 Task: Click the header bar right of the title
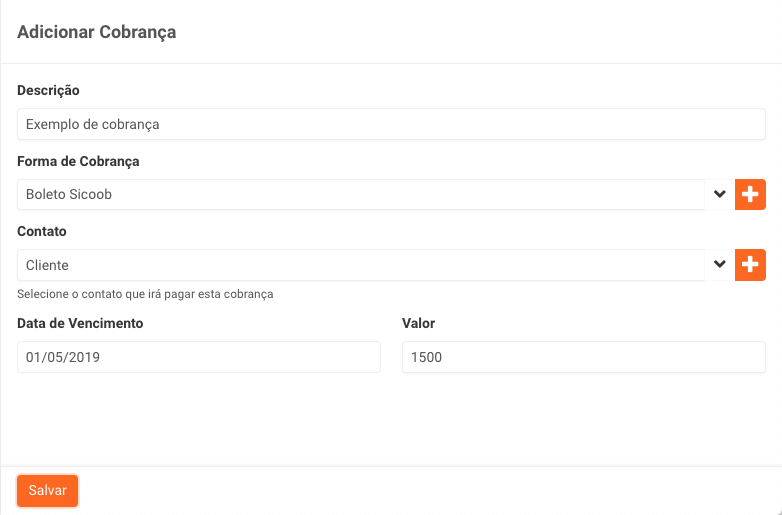pos(480,32)
